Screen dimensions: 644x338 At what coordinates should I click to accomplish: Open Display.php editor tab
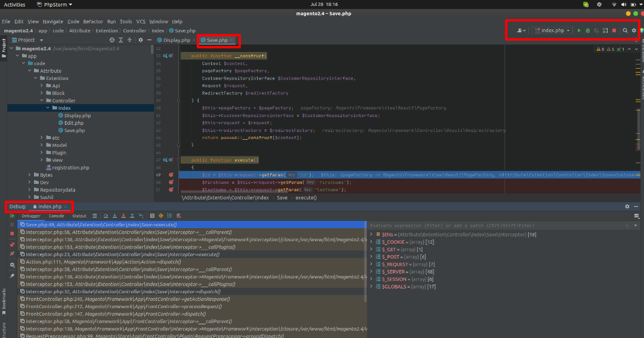177,40
